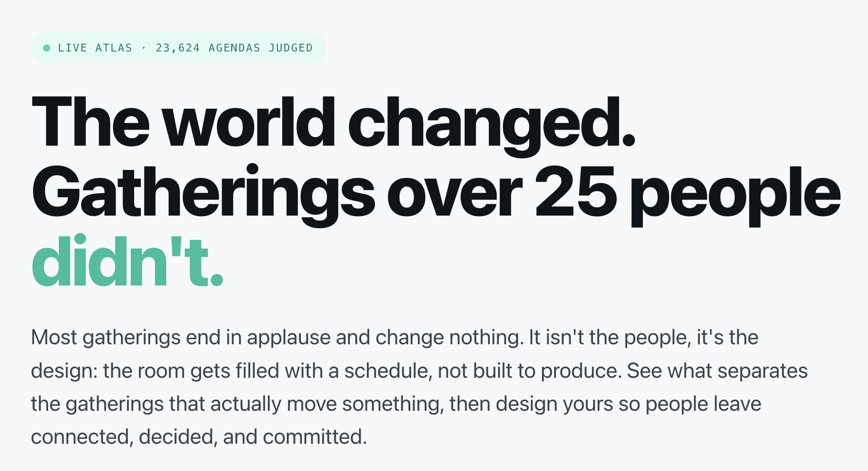
Task: Click the green status dot in the badge
Action: point(47,48)
